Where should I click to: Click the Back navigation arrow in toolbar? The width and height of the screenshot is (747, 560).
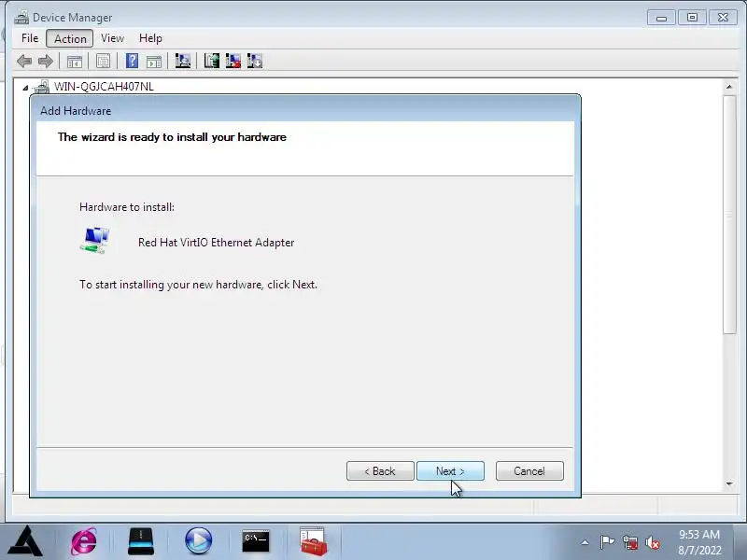pyautogui.click(x=24, y=61)
